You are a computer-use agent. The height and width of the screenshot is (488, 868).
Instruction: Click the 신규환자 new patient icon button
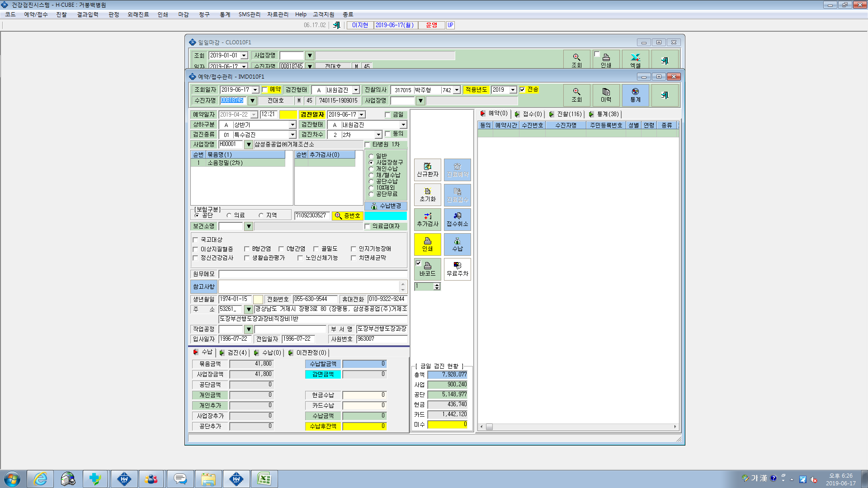click(x=427, y=170)
